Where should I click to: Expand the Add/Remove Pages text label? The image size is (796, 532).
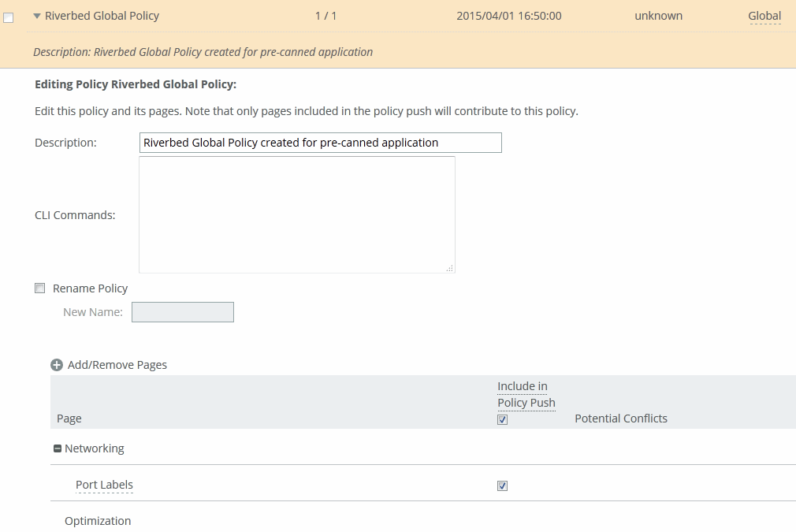click(x=117, y=365)
